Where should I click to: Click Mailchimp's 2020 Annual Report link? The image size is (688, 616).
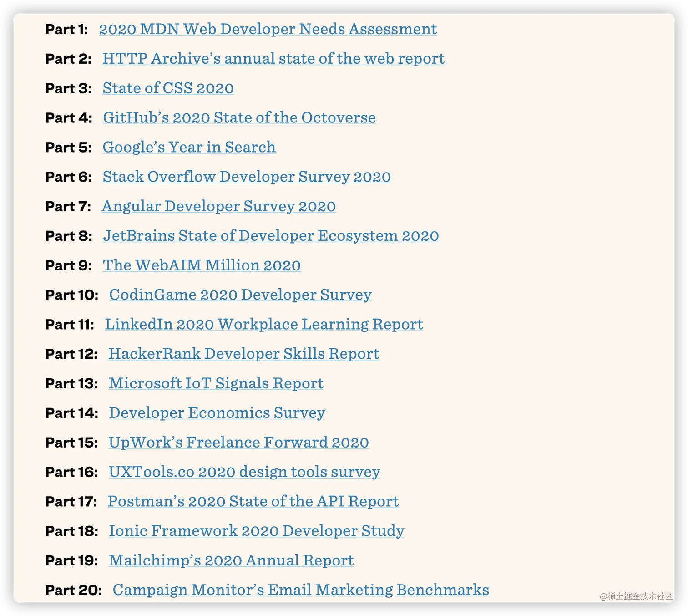(231, 561)
